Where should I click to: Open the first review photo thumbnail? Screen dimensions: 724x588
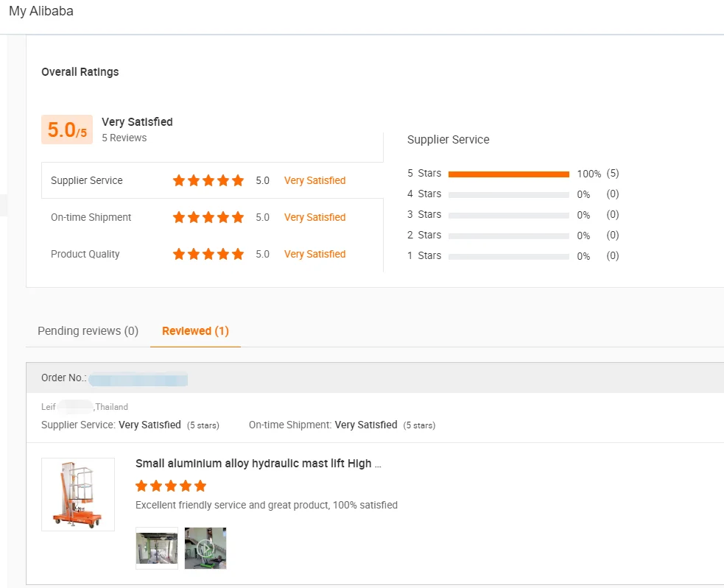(157, 548)
